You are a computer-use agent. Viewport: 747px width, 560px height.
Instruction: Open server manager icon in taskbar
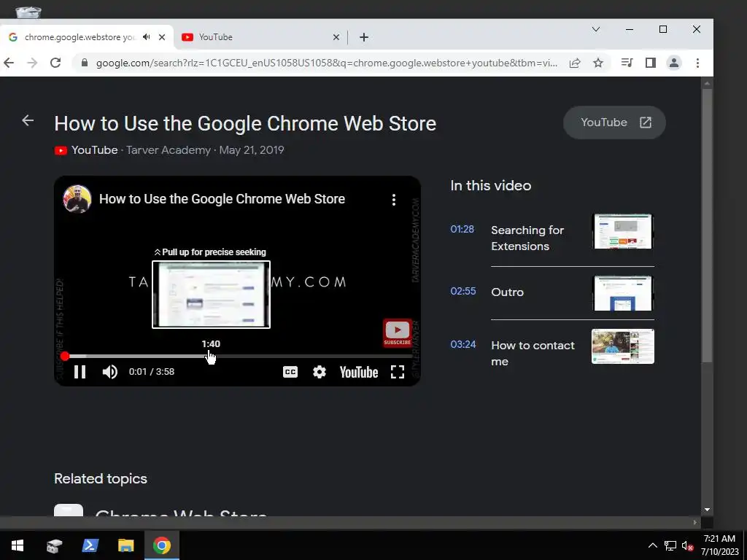coord(54,545)
